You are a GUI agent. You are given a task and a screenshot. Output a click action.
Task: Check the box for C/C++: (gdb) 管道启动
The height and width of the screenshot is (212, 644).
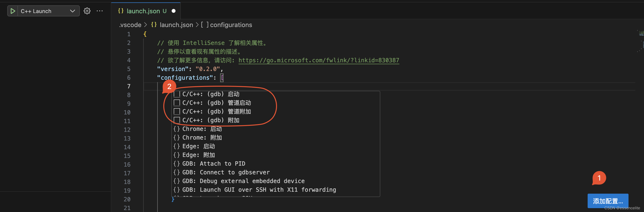click(177, 103)
